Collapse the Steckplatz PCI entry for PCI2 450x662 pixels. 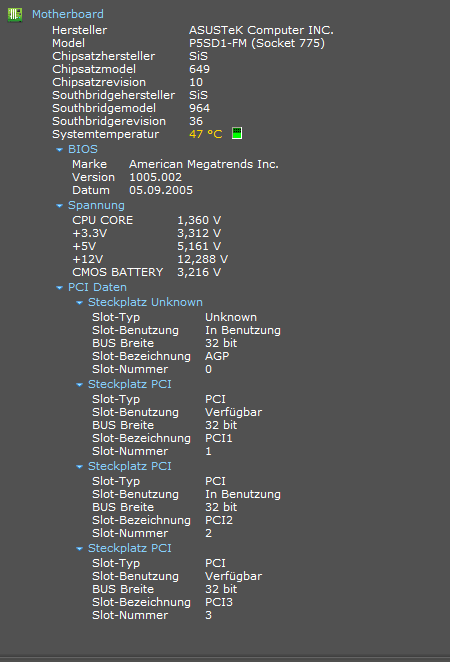tap(79, 467)
